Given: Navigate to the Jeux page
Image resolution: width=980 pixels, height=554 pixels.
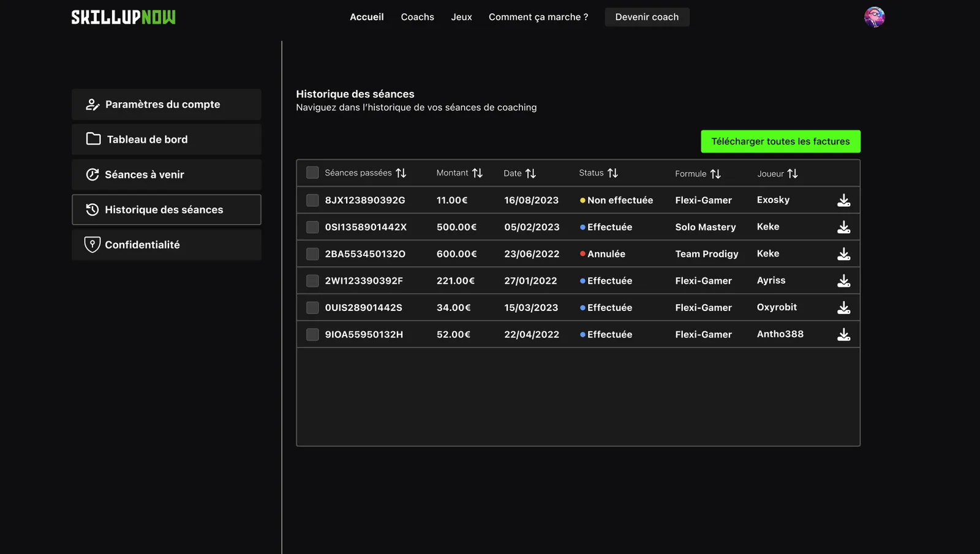Looking at the screenshot, I should (x=461, y=17).
